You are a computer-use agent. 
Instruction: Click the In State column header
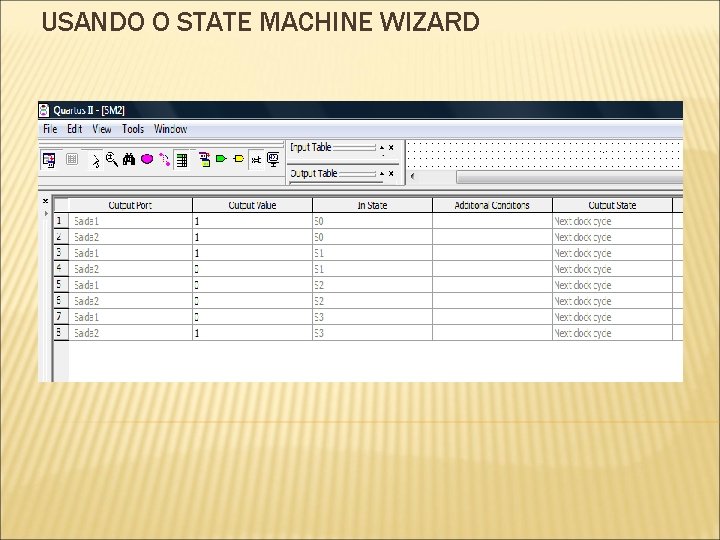point(372,205)
